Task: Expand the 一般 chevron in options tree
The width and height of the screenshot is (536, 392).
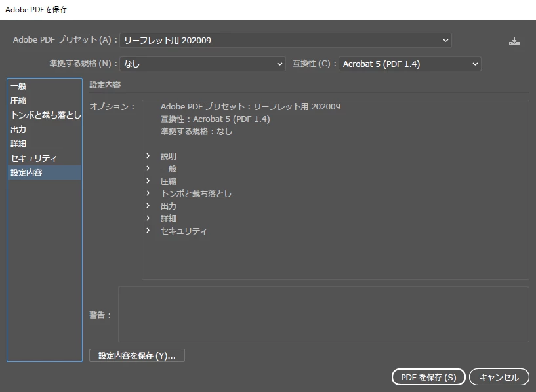Action: coord(148,168)
